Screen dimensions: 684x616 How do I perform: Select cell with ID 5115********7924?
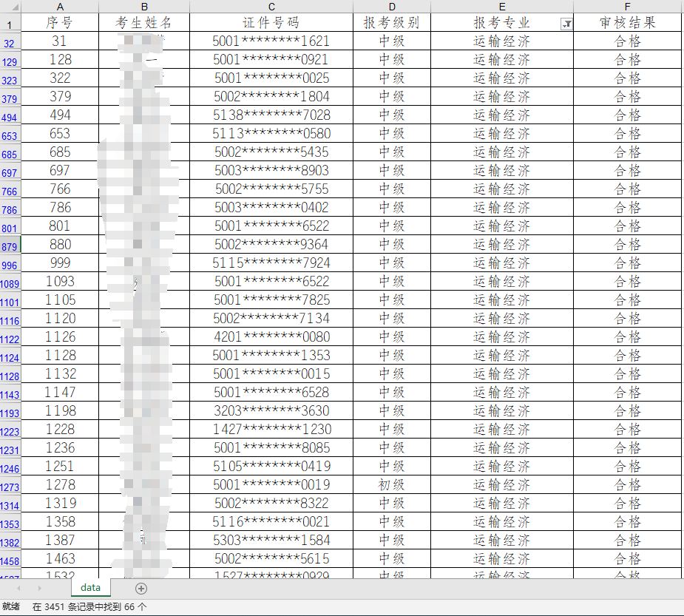point(271,263)
